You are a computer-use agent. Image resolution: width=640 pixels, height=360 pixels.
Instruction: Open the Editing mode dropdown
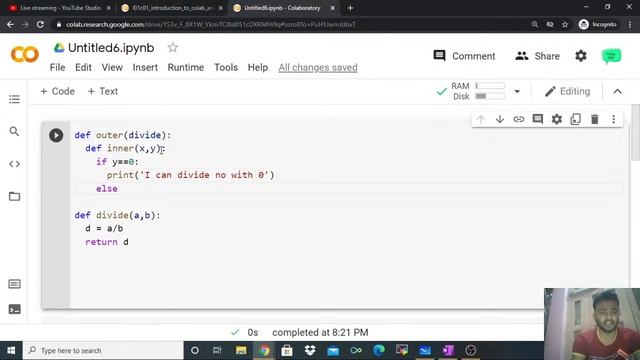pyautogui.click(x=567, y=91)
